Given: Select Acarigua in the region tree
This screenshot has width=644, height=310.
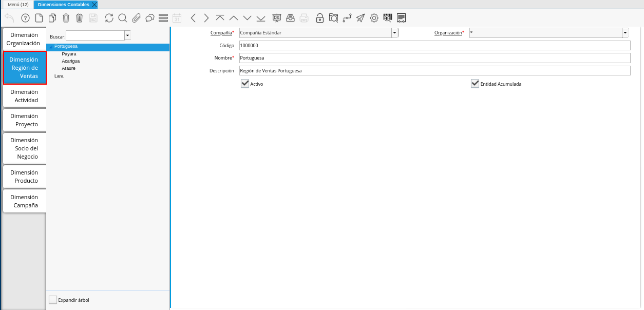Looking at the screenshot, I should 71,61.
